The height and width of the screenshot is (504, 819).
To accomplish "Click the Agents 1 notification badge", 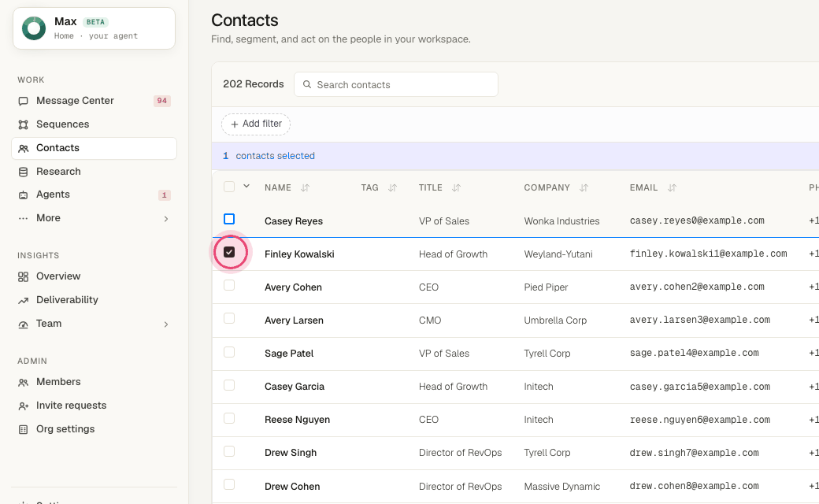I will (164, 195).
